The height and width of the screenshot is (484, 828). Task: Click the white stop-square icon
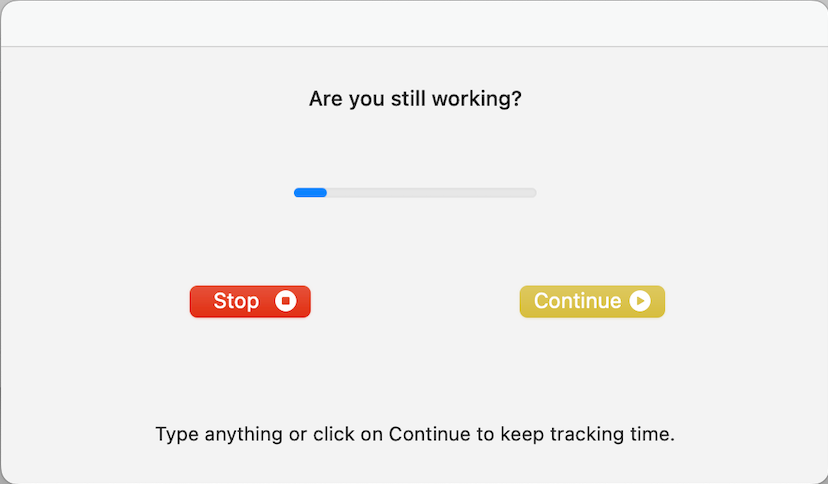click(x=286, y=301)
